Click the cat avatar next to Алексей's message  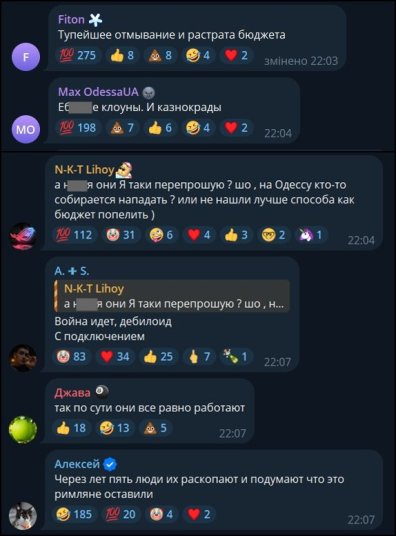23,516
